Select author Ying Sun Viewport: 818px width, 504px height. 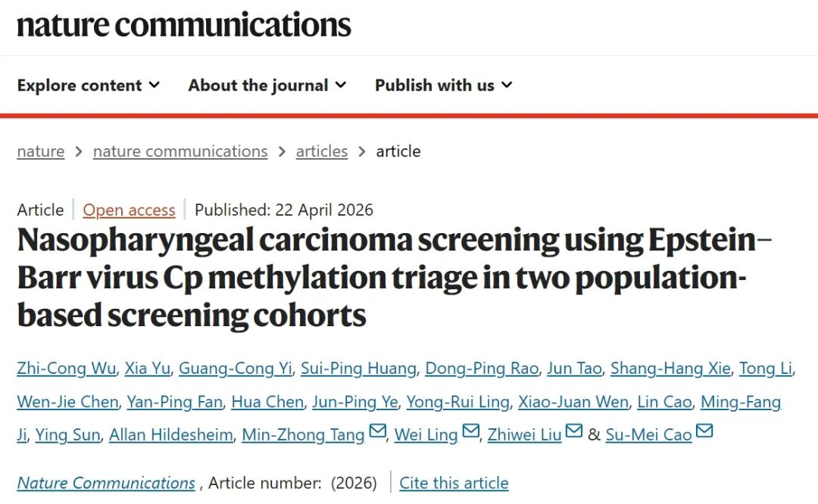point(67,435)
